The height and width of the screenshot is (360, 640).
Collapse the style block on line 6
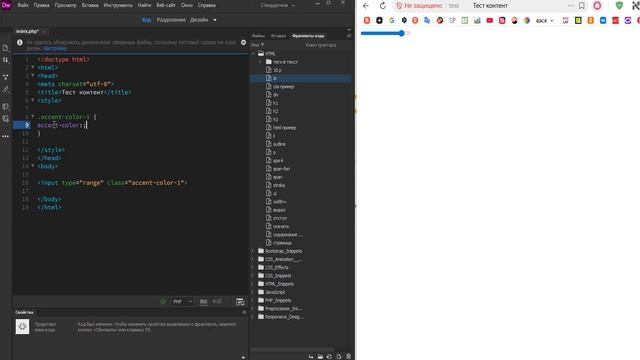coord(33,100)
